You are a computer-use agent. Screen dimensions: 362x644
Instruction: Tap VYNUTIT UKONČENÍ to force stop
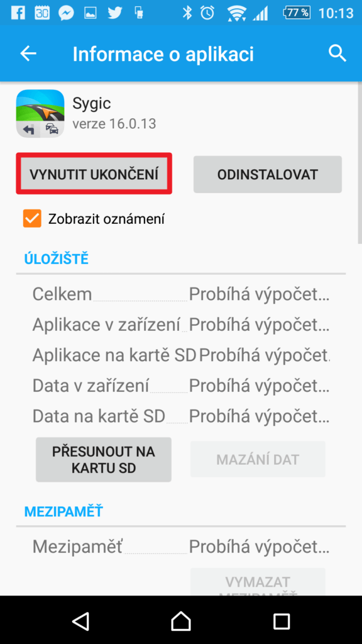tap(94, 174)
